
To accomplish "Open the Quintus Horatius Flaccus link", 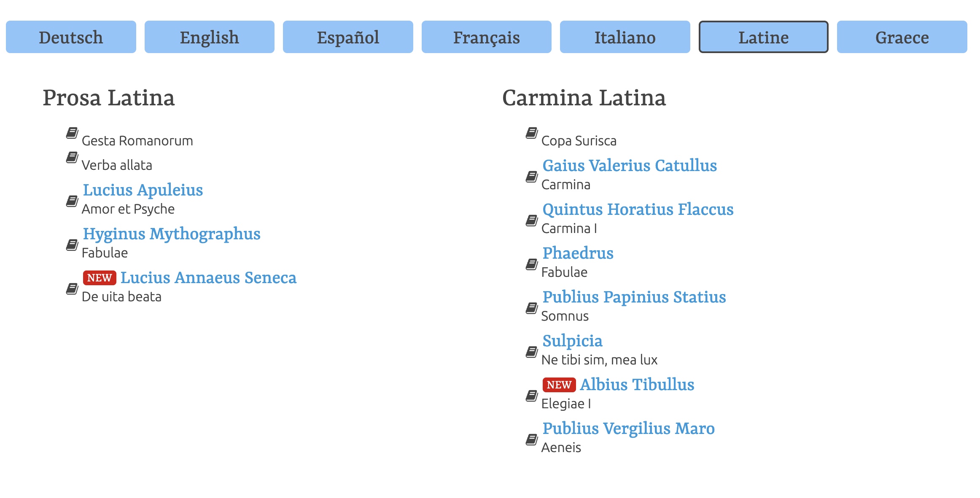I will click(x=638, y=209).
